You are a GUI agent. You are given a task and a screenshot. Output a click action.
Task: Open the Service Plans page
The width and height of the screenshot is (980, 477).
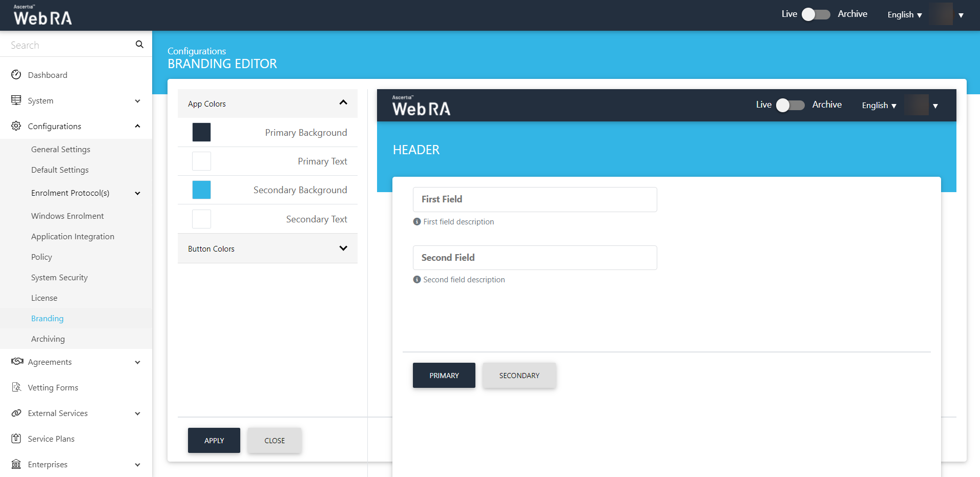[x=51, y=439]
